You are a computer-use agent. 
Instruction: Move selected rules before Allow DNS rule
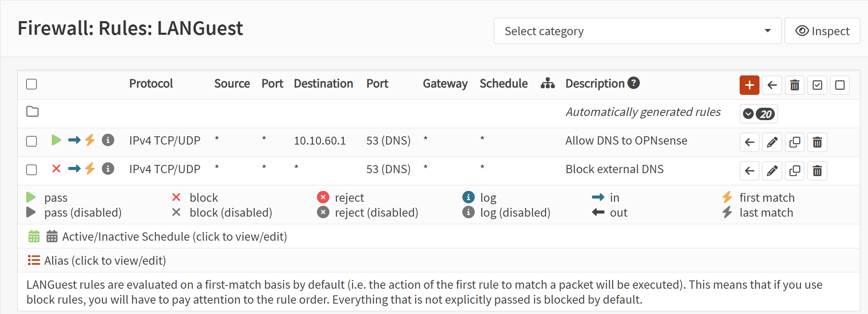(749, 142)
